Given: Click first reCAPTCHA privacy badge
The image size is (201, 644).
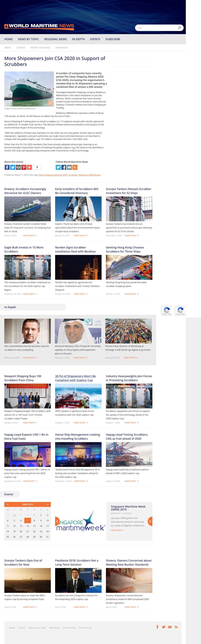Looking at the screenshot, I should coord(166,311).
